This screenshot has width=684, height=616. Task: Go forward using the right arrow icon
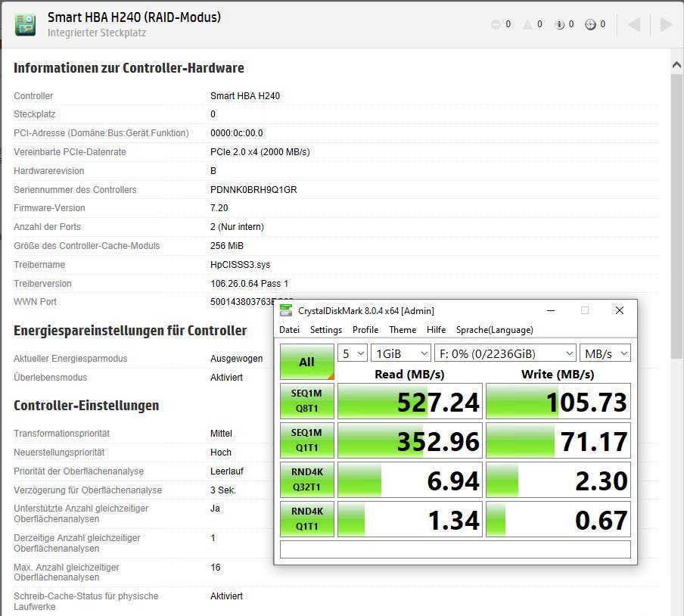[x=666, y=24]
